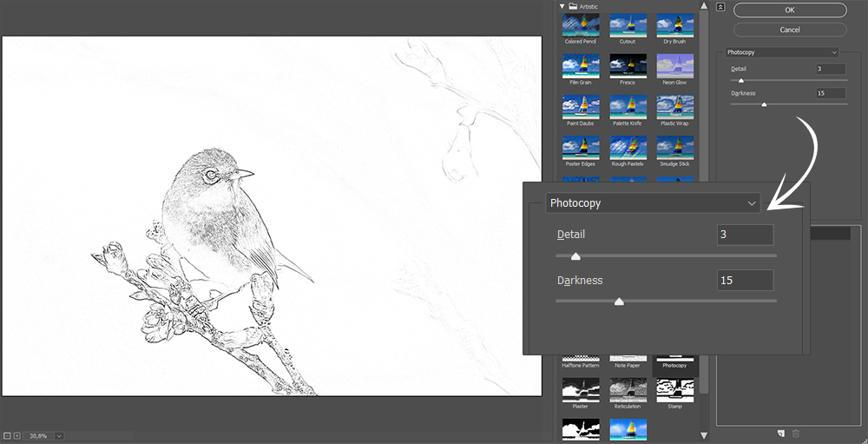This screenshot has width=868, height=444.
Task: Select the Dry Brush filter thumbnail
Action: (674, 25)
